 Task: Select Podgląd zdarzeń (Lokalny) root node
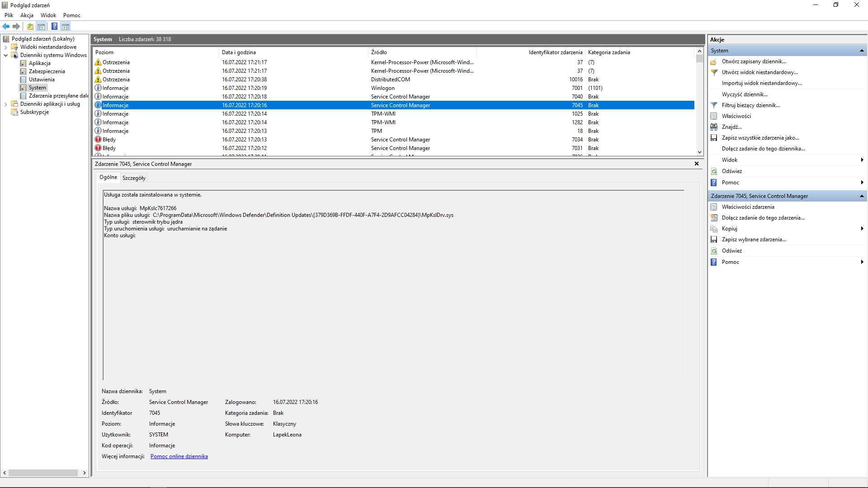coord(43,39)
